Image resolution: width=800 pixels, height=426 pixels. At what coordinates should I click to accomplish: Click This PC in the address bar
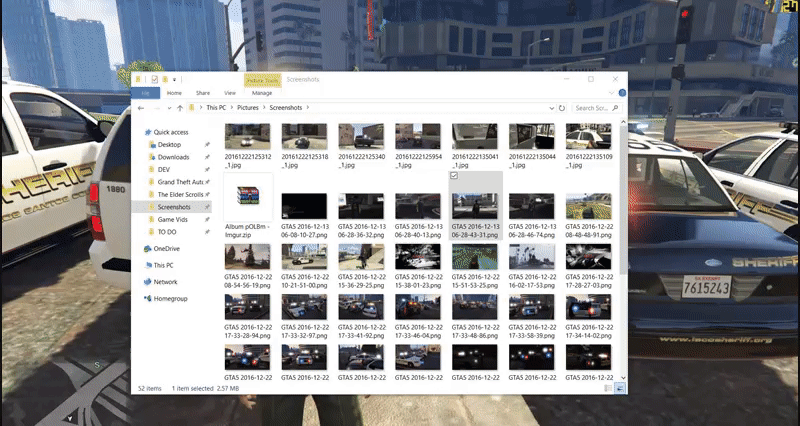click(216, 108)
